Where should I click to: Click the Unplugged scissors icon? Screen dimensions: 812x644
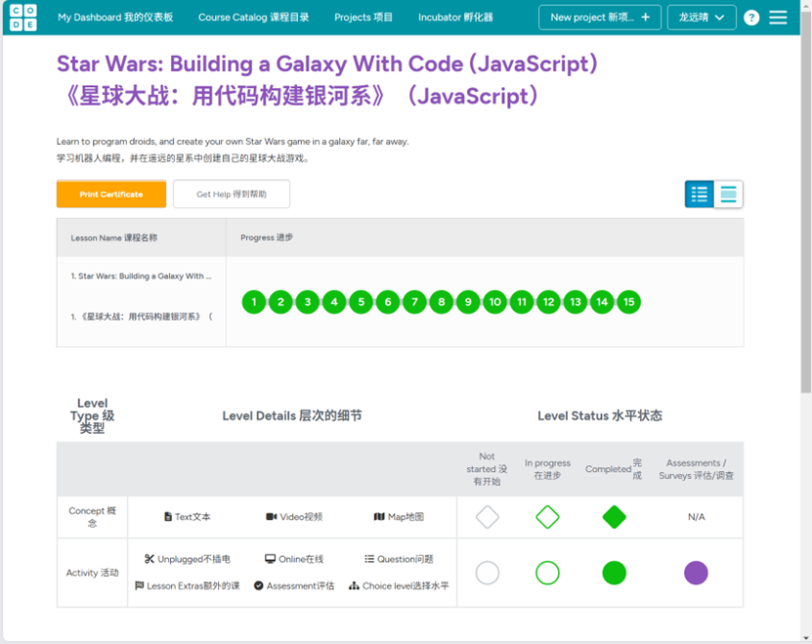pyautogui.click(x=150, y=559)
